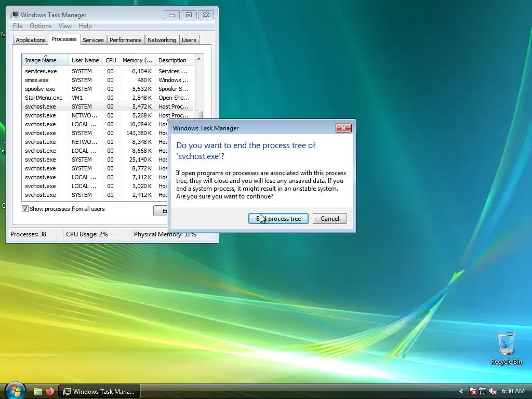Sort by Memory column header
This screenshot has width=532, height=399.
[137, 60]
